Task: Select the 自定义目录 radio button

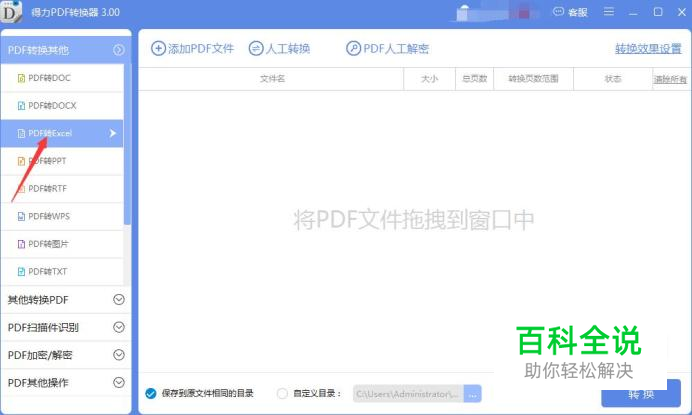Action: coord(282,393)
